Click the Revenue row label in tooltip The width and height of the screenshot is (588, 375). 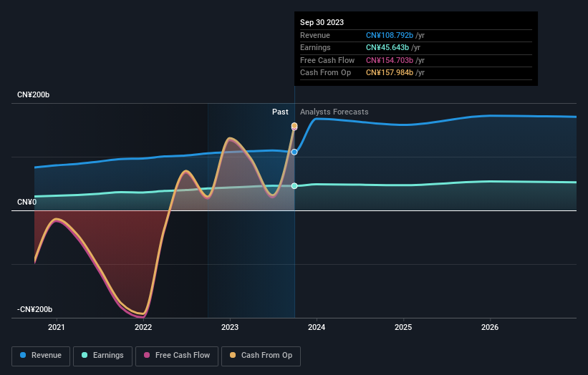(x=315, y=35)
